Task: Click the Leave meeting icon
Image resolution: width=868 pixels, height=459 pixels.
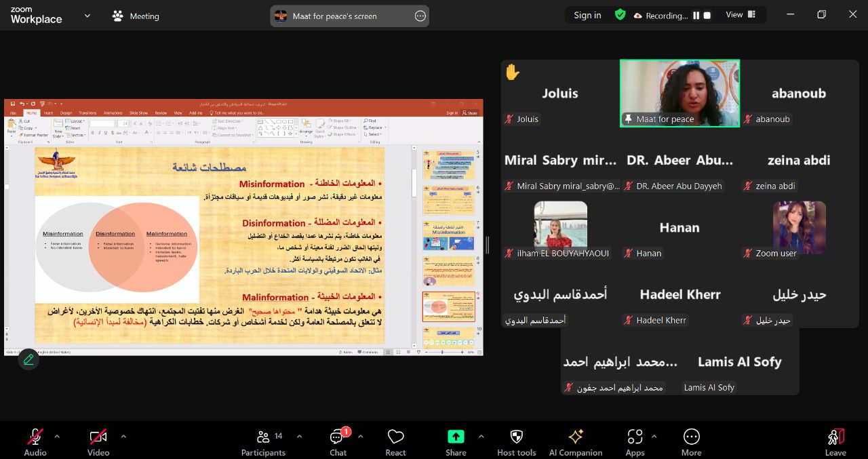Action: pyautogui.click(x=835, y=437)
